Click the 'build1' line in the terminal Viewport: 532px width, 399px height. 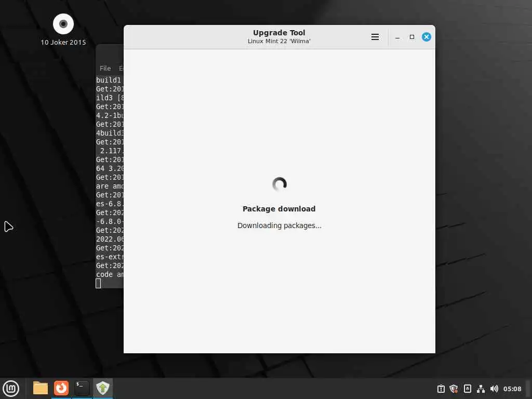[x=109, y=80]
